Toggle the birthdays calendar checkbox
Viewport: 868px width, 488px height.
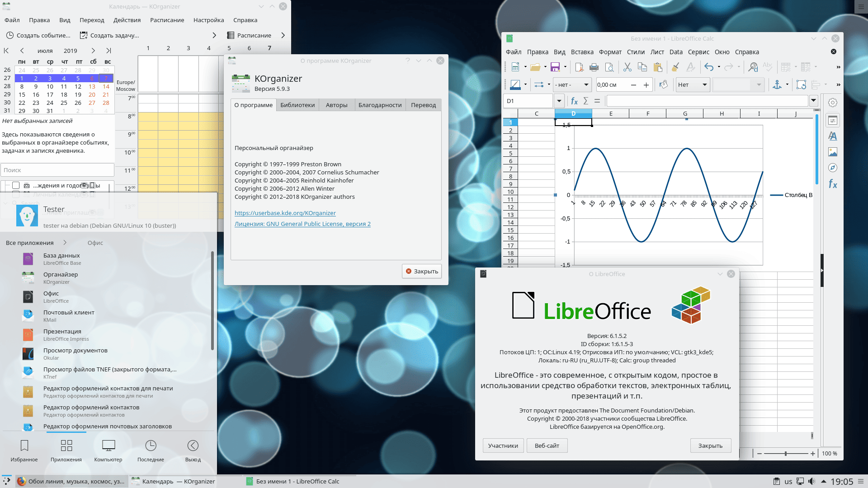click(x=16, y=185)
